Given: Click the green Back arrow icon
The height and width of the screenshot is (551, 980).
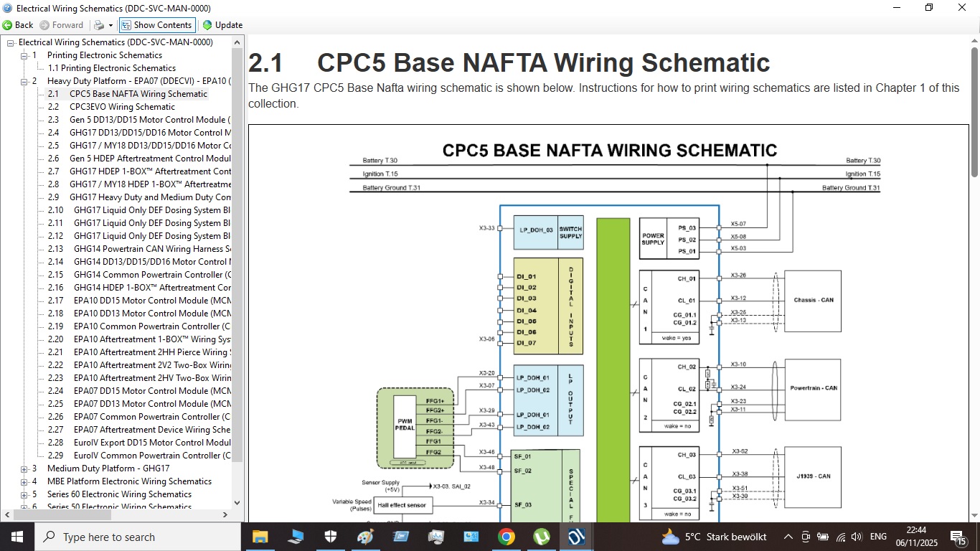Looking at the screenshot, I should point(7,25).
